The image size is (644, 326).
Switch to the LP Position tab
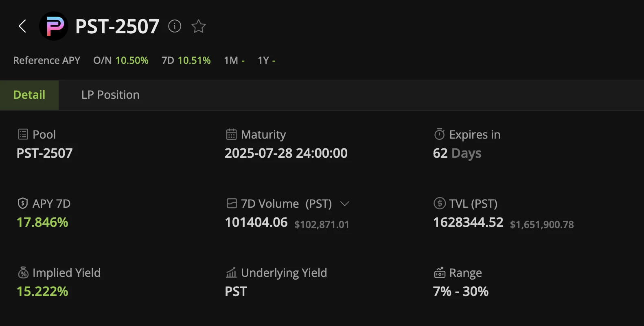point(110,95)
